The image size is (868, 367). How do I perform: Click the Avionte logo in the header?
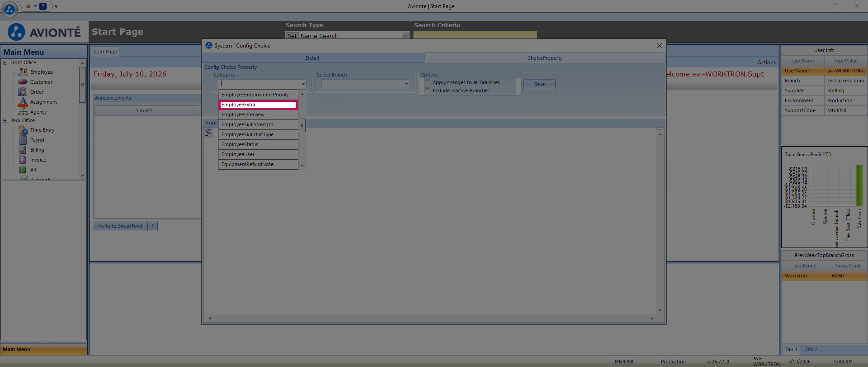coord(44,32)
